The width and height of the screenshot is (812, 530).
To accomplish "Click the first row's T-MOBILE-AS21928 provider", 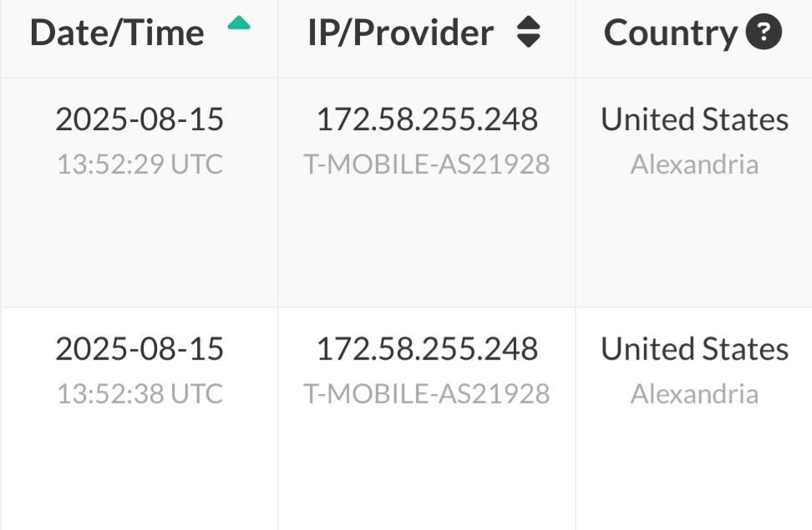I will (x=426, y=164).
